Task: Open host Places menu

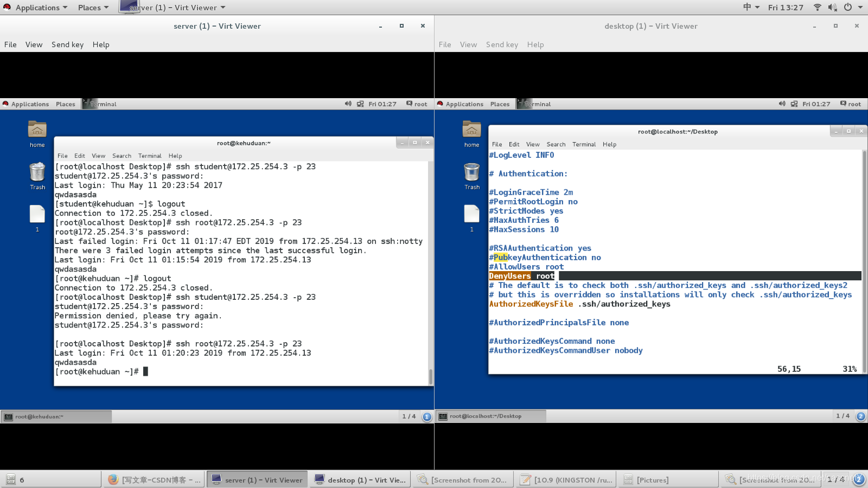Action: click(93, 8)
